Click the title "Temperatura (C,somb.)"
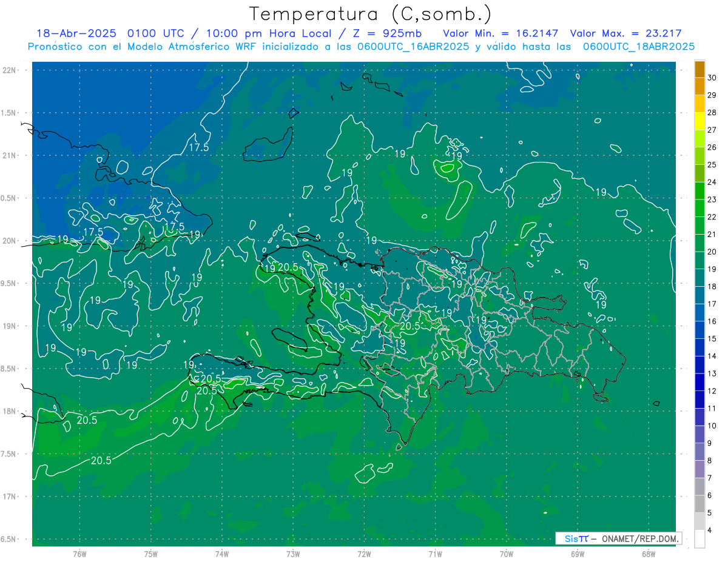 point(371,13)
